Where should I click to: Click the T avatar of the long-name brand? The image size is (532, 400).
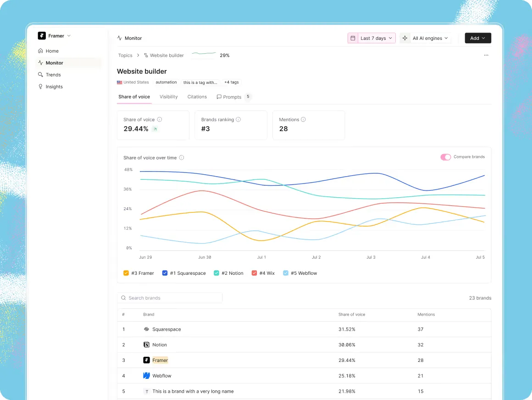coord(147,391)
